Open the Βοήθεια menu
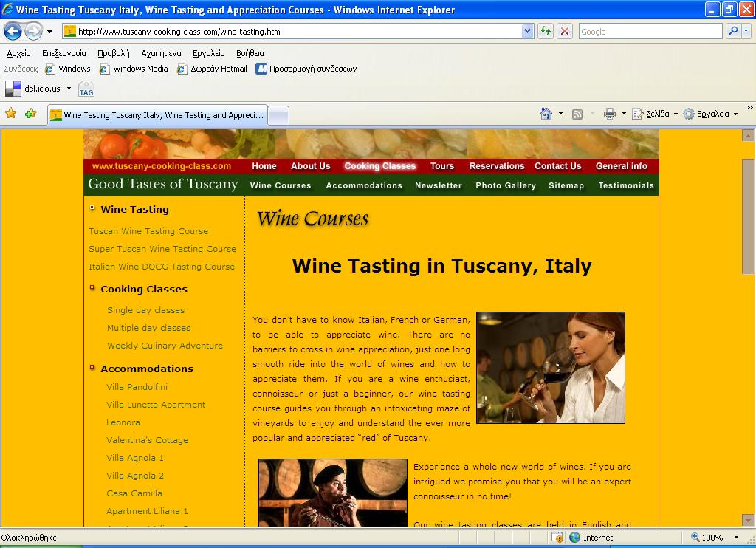Viewport: 756px width, 548px height. 250,53
